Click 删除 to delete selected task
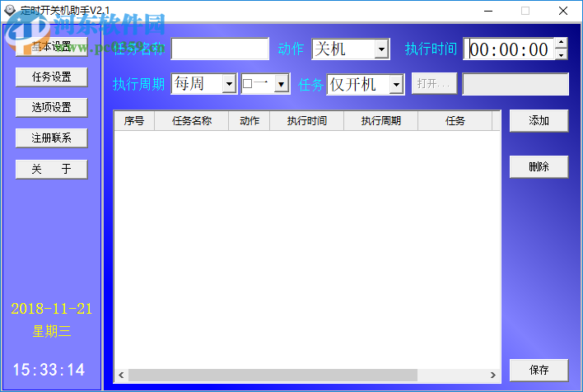The height and width of the screenshot is (392, 583). click(x=539, y=166)
